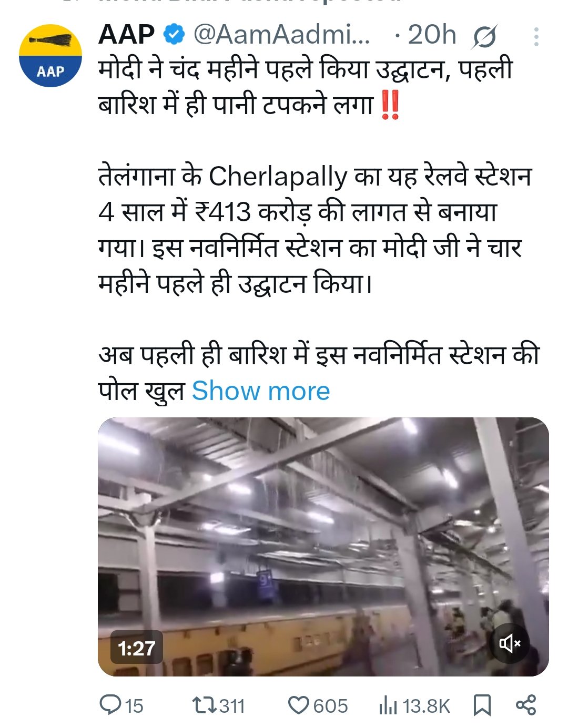Reply to the post via the comment icon
568x728 pixels.
pyautogui.click(x=110, y=705)
